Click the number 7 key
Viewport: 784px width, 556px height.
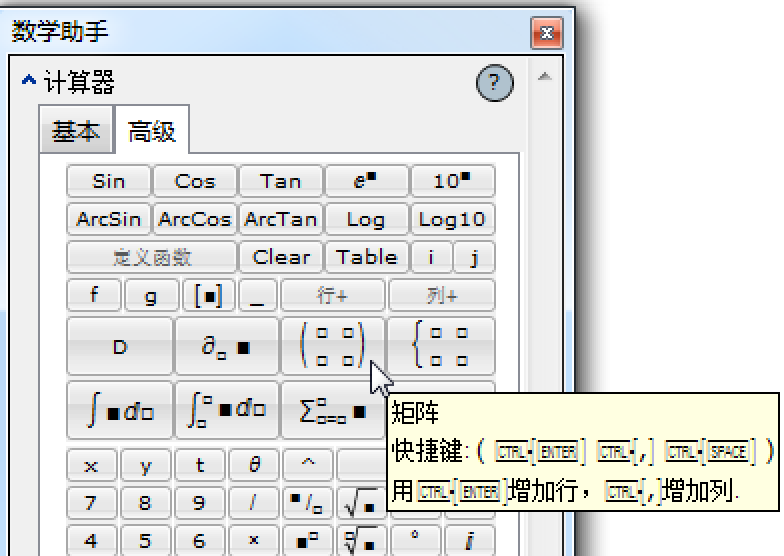[x=92, y=503]
